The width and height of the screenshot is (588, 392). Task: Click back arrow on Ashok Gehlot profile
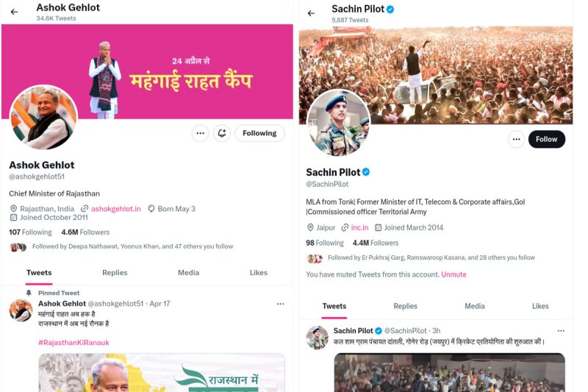(14, 12)
